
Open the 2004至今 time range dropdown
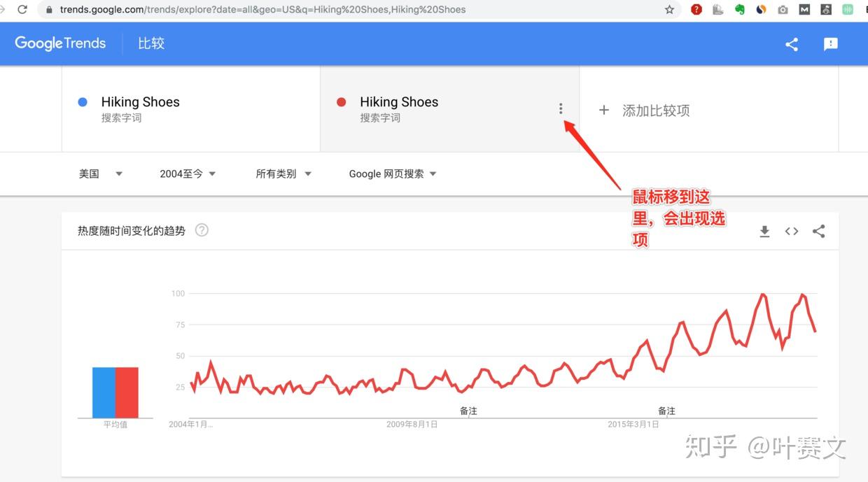point(188,174)
